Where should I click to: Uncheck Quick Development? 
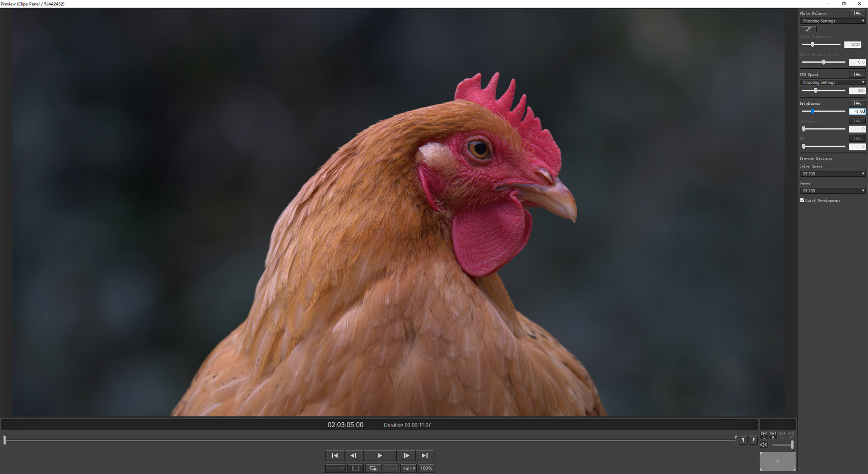tap(802, 200)
